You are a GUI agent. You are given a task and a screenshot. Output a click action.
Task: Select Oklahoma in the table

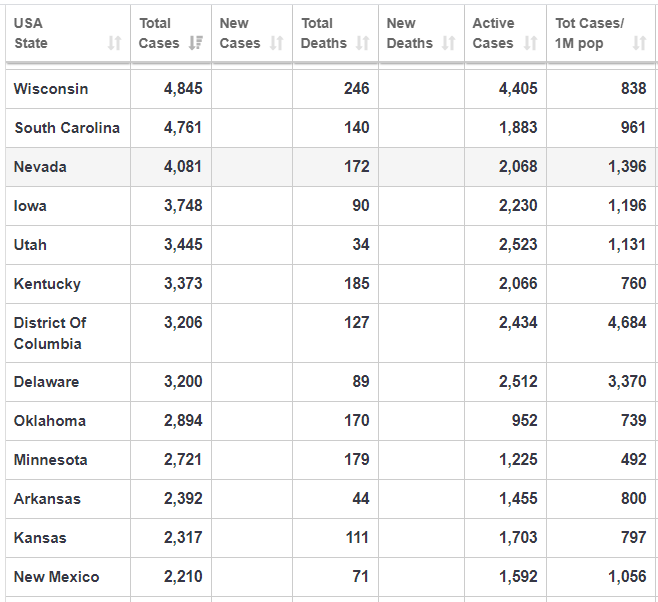point(50,421)
